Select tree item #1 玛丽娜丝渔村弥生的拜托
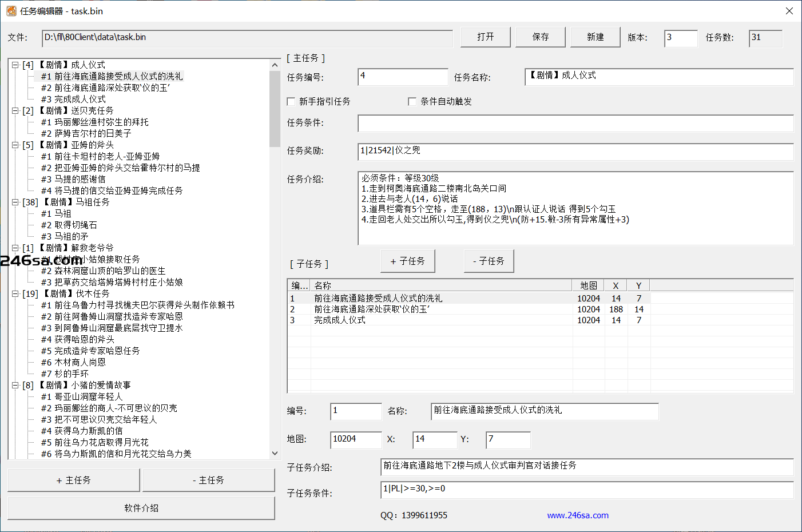This screenshot has height=532, width=802. coord(94,122)
